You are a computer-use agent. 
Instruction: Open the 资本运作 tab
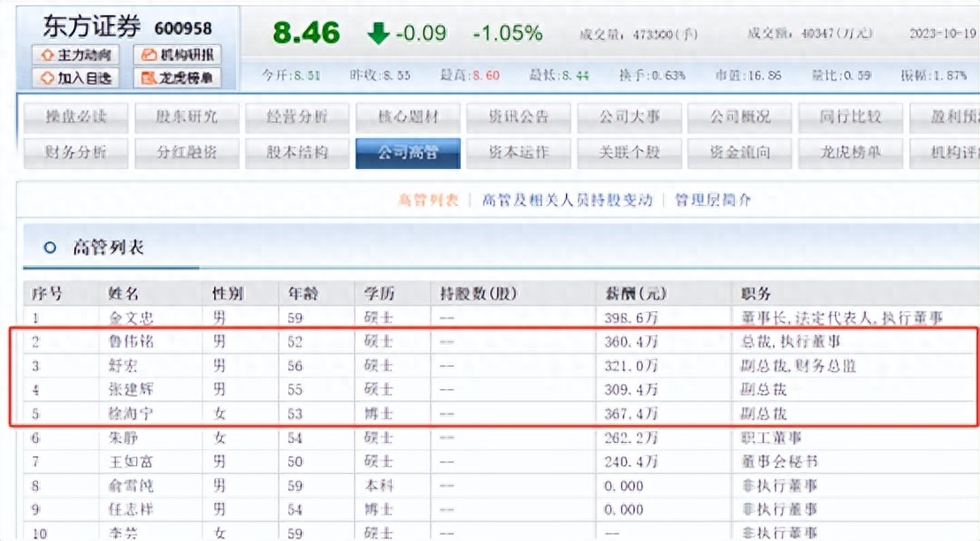pyautogui.click(x=518, y=152)
